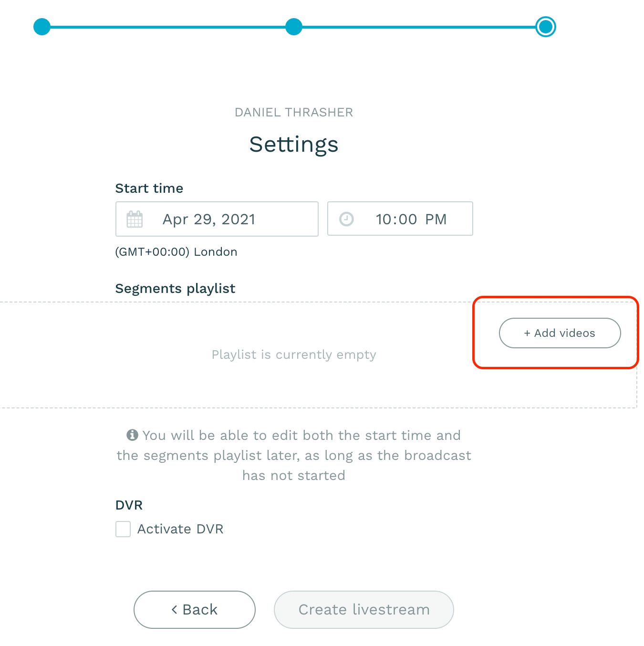The width and height of the screenshot is (644, 646).
Task: Click the info icon above edit notice
Action: 132,435
